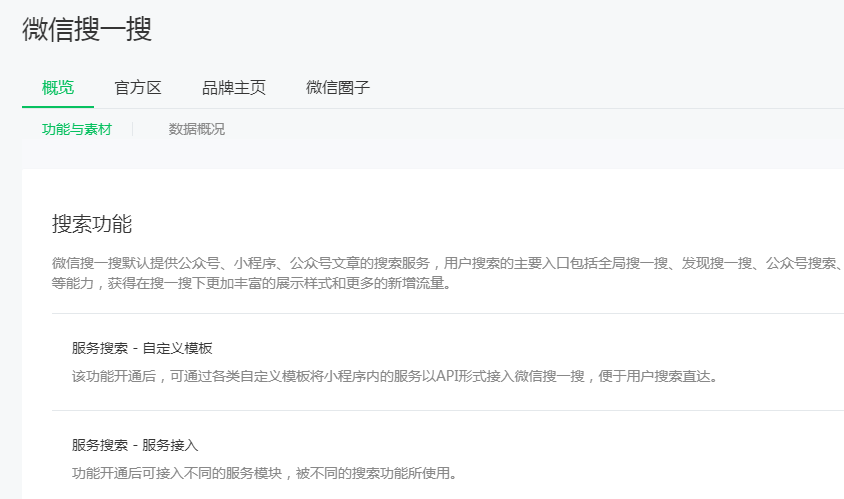Go to the 微信圈子 tab
This screenshot has width=844, height=499.
pyautogui.click(x=338, y=88)
